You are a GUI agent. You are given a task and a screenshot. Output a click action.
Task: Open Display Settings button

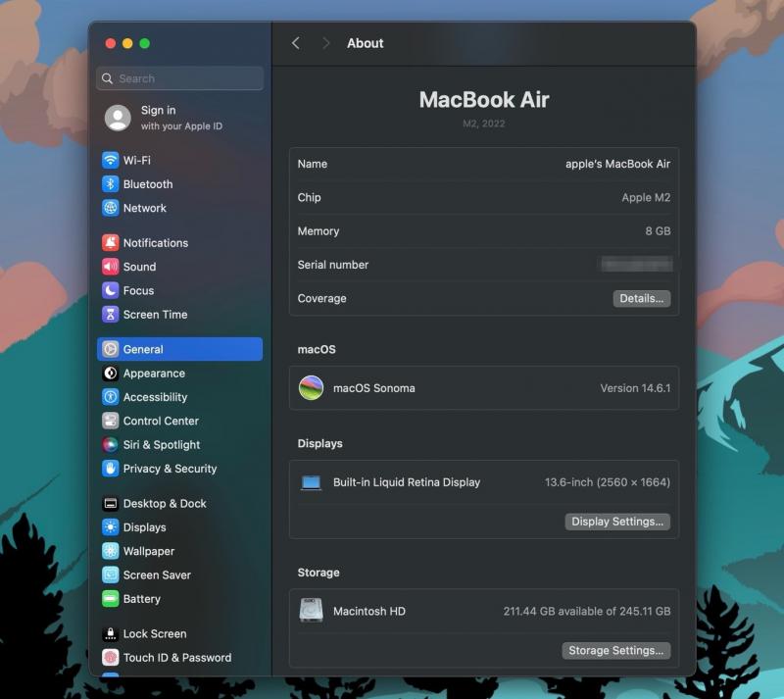617,522
